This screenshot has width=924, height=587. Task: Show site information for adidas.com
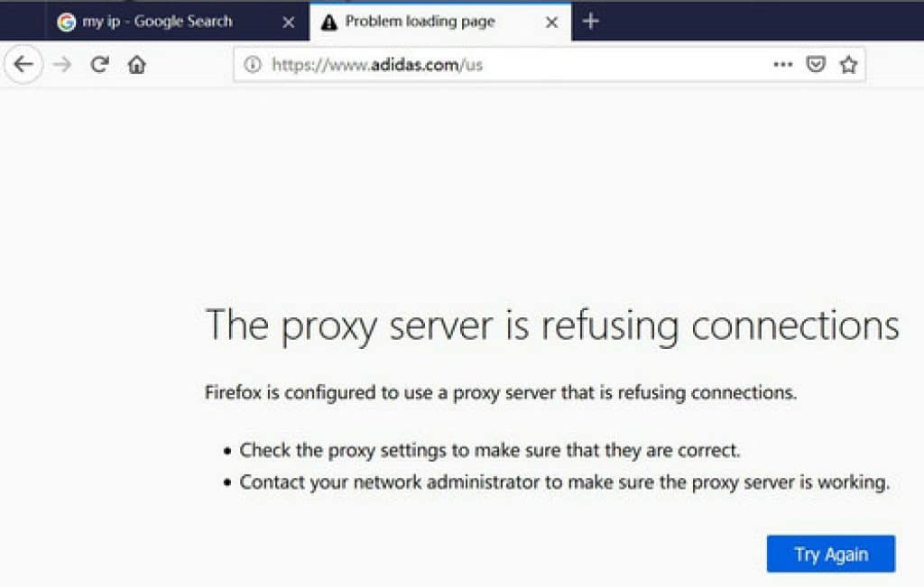click(x=253, y=64)
